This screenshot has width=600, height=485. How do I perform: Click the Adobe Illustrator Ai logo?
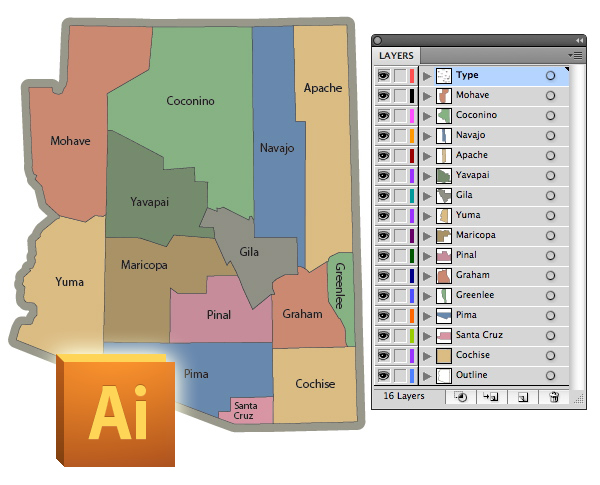tap(116, 410)
